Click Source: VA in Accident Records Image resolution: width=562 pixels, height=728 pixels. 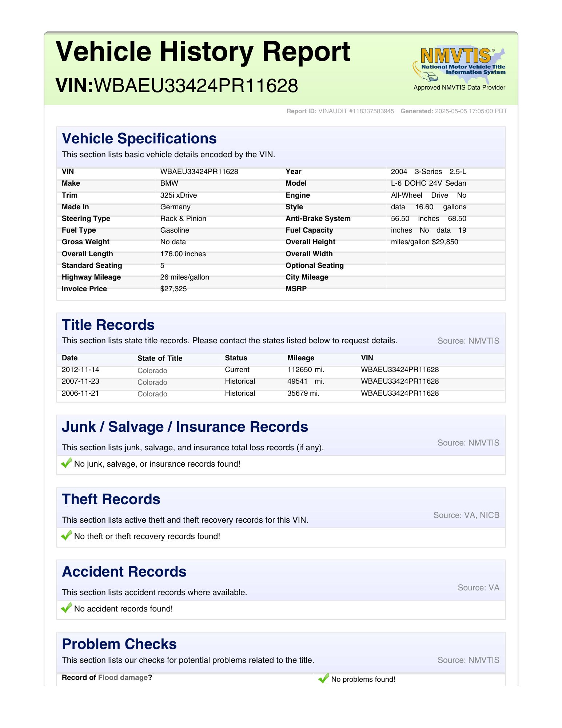pyautogui.click(x=478, y=587)
